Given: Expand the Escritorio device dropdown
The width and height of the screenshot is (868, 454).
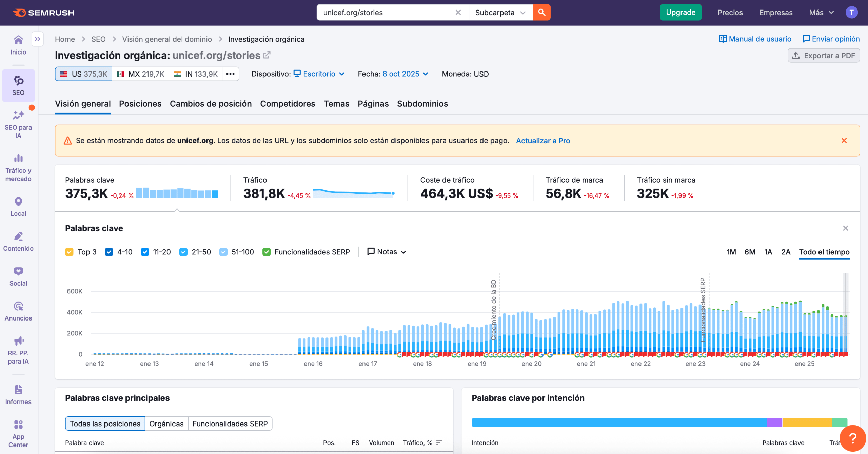Looking at the screenshot, I should coord(319,74).
